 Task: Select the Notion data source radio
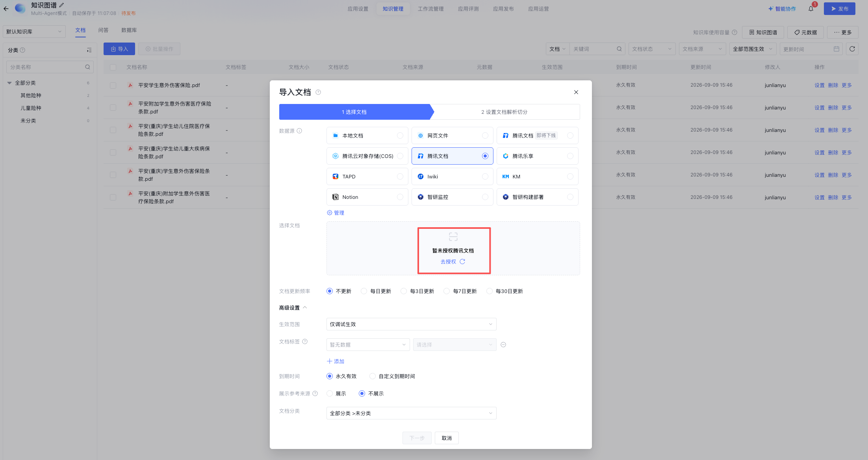point(400,197)
